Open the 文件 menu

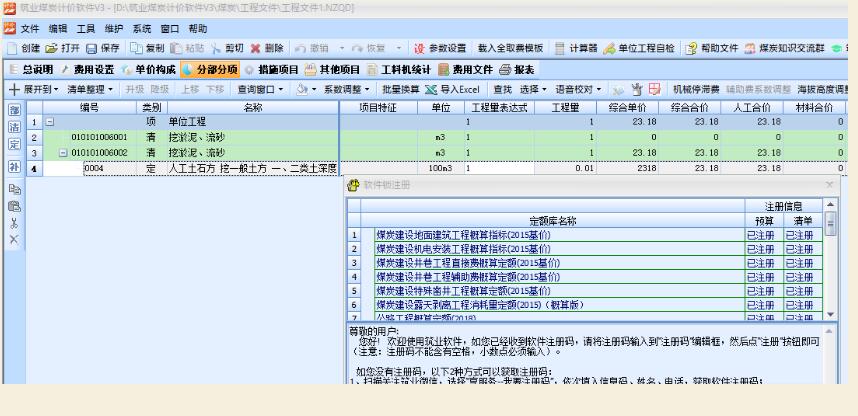[x=30, y=28]
